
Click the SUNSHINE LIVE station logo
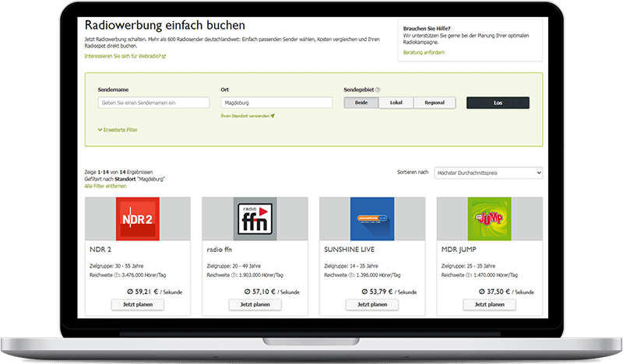[x=371, y=219]
